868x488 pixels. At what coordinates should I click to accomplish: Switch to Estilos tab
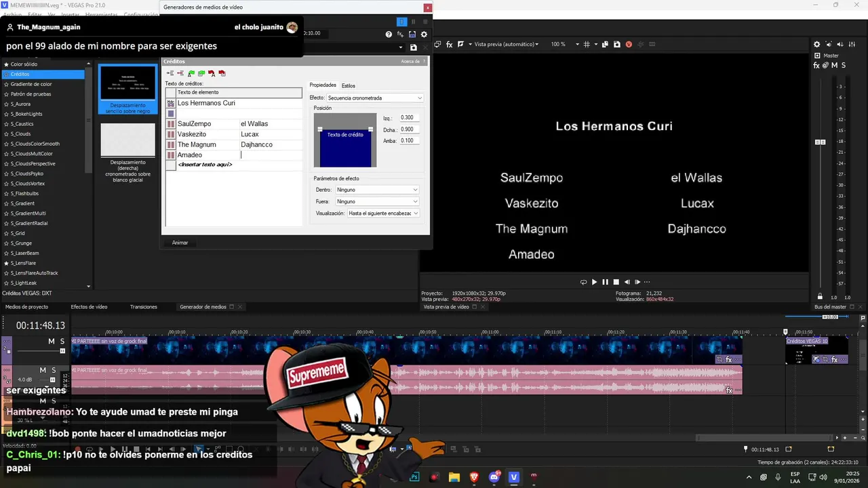[x=349, y=85]
